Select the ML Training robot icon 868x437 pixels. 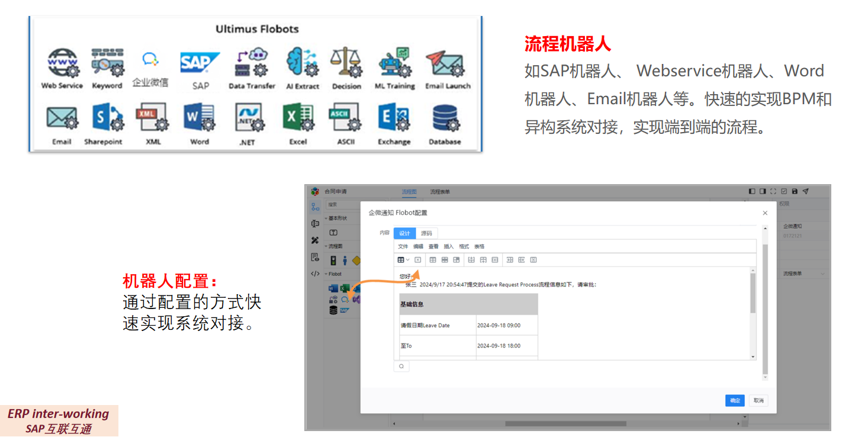[395, 62]
